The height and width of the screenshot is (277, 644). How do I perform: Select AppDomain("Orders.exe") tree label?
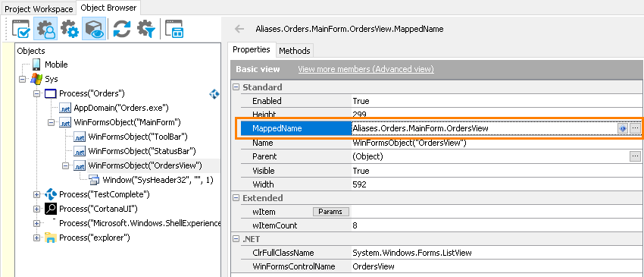(x=121, y=109)
